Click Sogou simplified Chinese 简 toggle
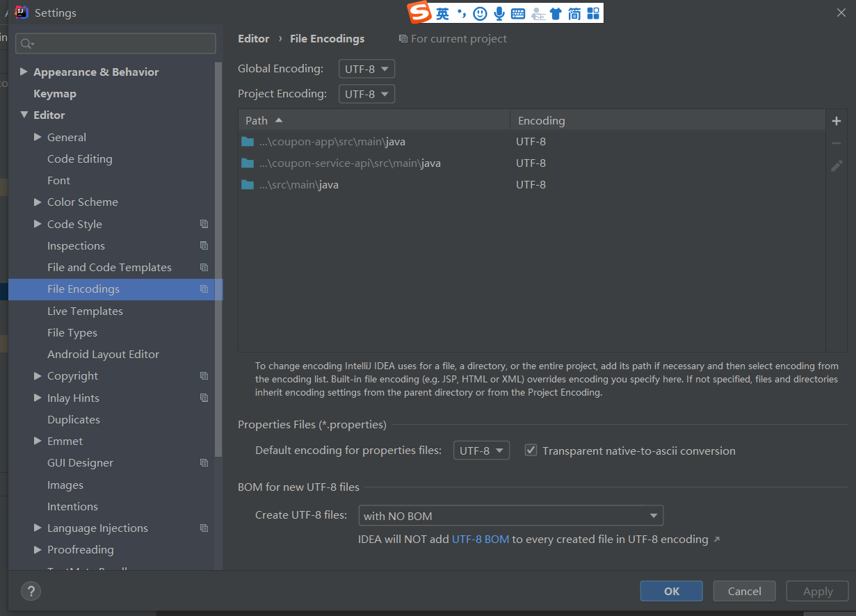Viewport: 856px width, 616px height. click(574, 13)
